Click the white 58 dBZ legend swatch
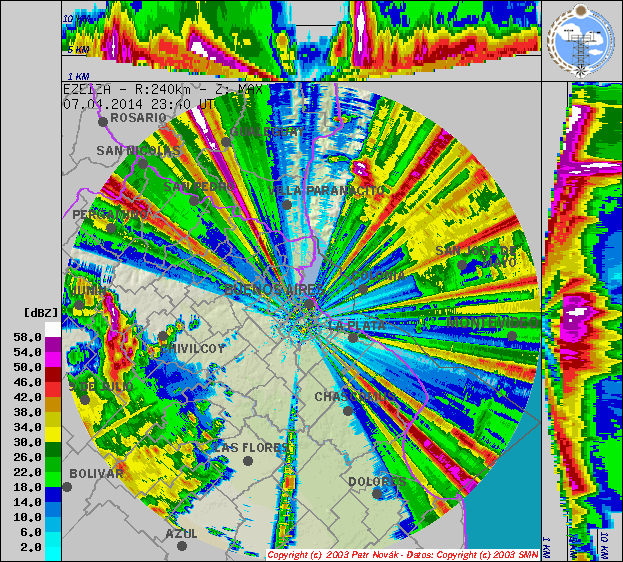Image resolution: width=623 pixels, height=562 pixels. coord(53,329)
